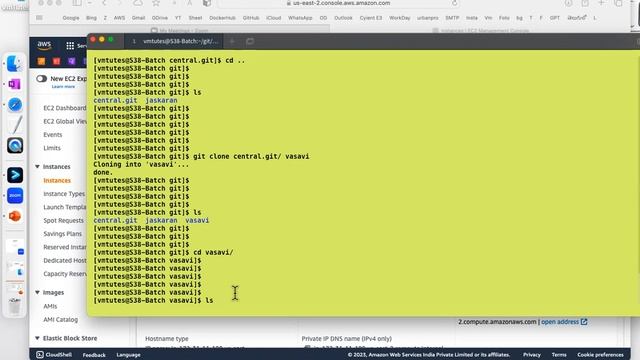Open EC2 Global View in sidebar
This screenshot has width=640, height=360.
(x=65, y=121)
